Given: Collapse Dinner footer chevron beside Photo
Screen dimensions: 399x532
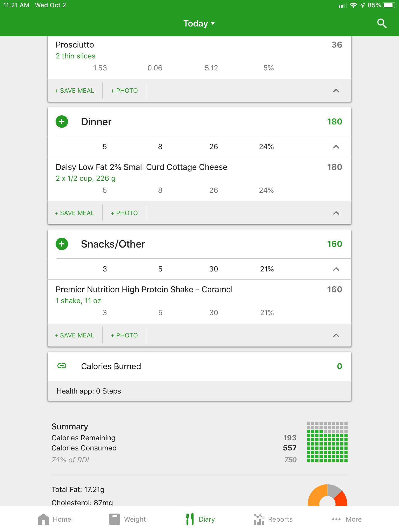Looking at the screenshot, I should (x=336, y=213).
